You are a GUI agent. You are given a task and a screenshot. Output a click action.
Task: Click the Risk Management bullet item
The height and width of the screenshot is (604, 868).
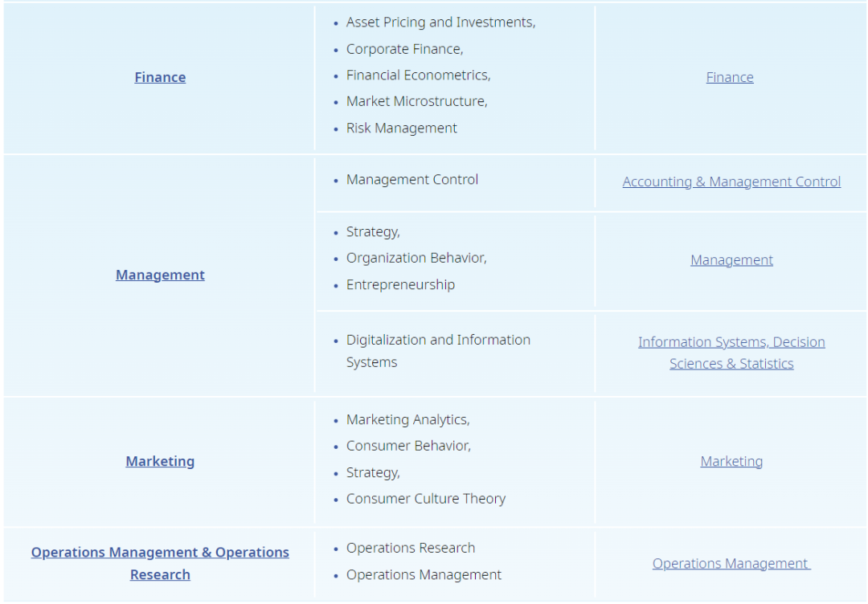[x=401, y=128]
